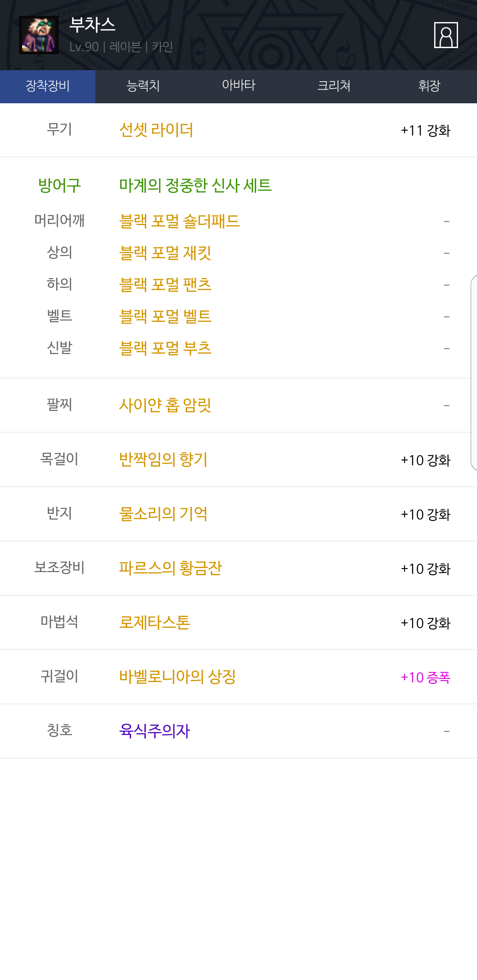Tap the user profile icon
477x980 pixels.
[446, 35]
